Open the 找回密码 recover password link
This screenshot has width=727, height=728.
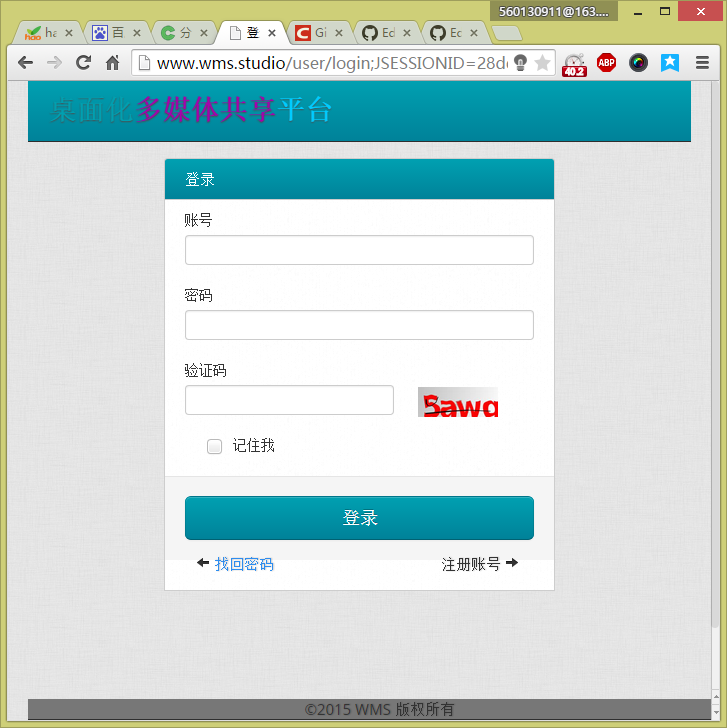coord(244,564)
